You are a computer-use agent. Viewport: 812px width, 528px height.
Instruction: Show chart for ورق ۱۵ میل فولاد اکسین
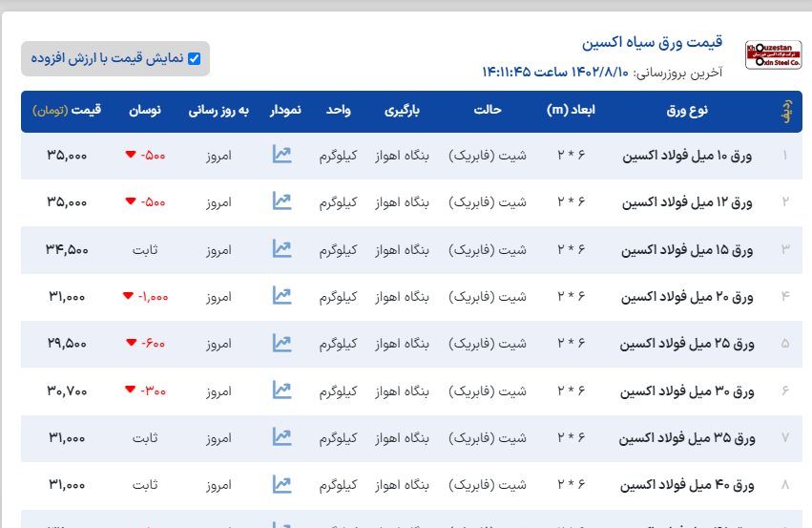(x=281, y=249)
